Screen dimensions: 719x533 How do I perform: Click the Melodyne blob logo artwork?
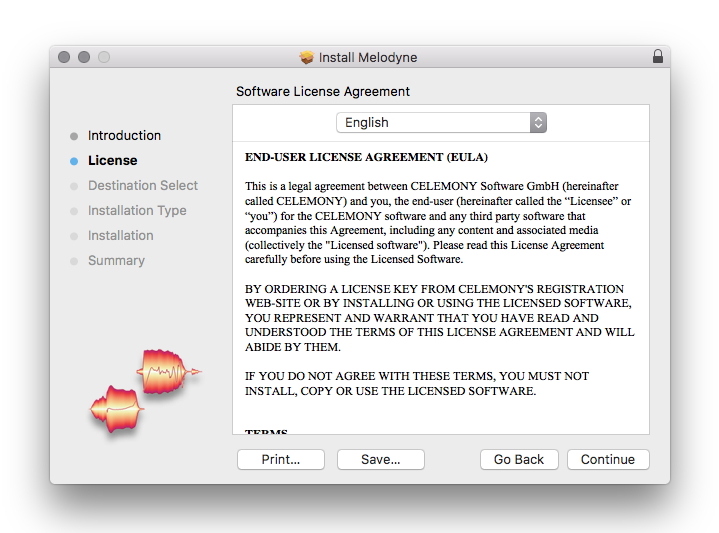(x=145, y=391)
